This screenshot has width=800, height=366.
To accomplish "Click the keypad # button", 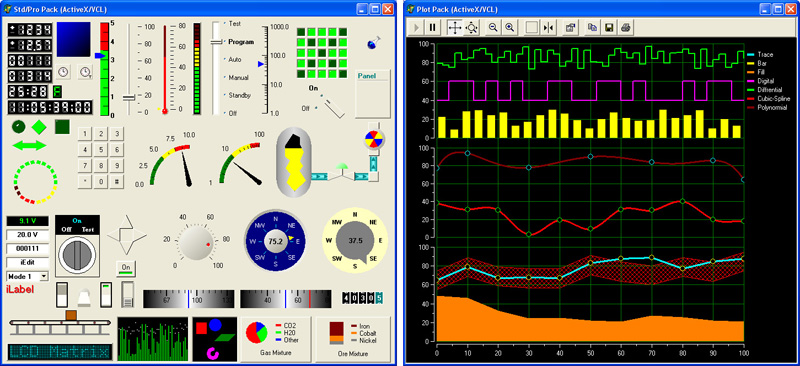I will tap(117, 181).
